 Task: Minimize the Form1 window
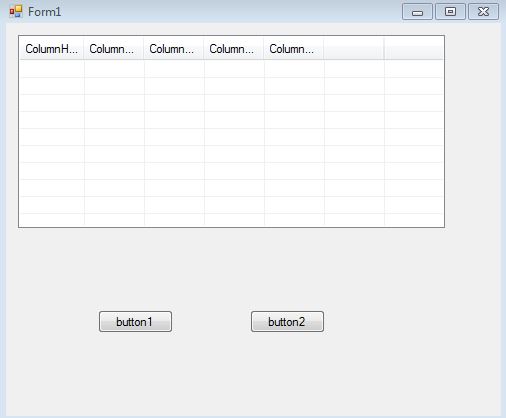pos(417,12)
